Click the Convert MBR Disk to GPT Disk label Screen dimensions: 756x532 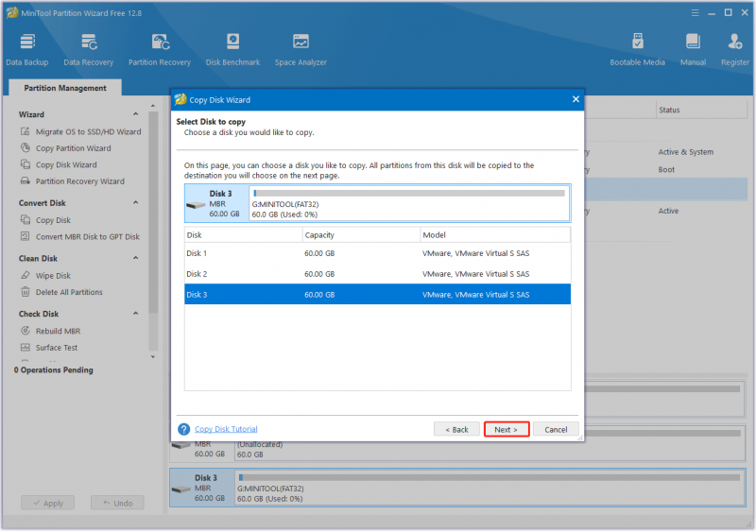coord(88,236)
